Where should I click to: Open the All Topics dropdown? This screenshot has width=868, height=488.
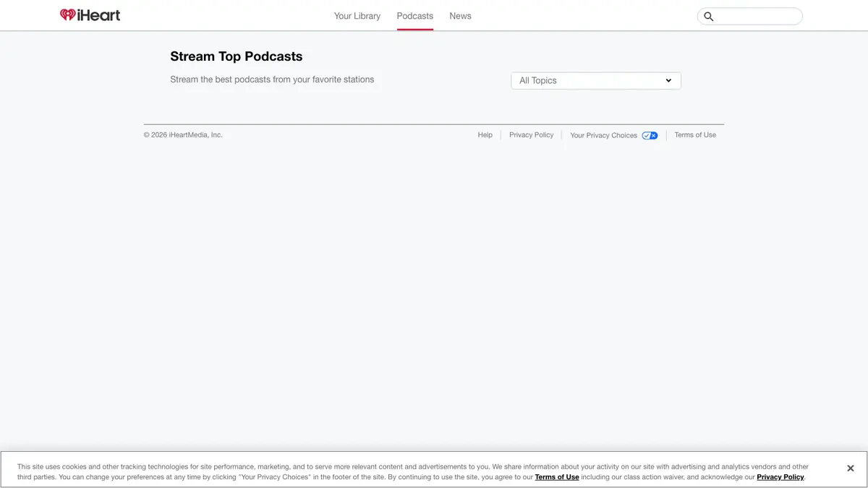pos(596,80)
